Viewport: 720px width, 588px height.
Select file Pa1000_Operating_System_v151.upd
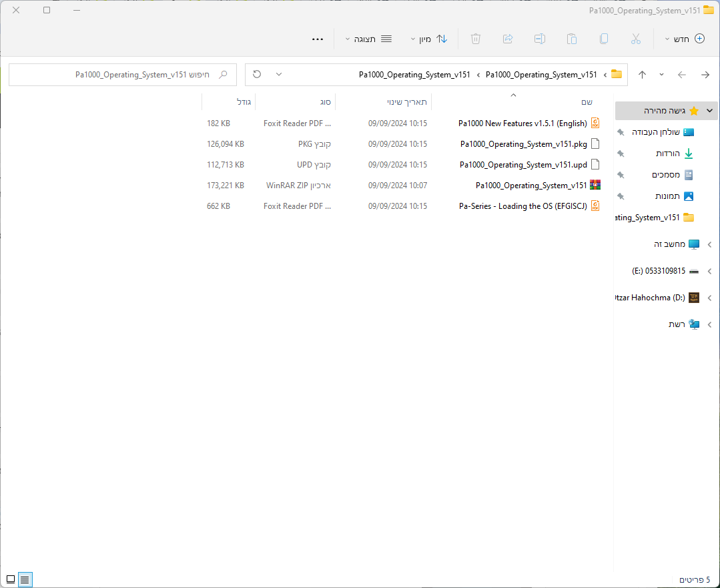coord(523,164)
